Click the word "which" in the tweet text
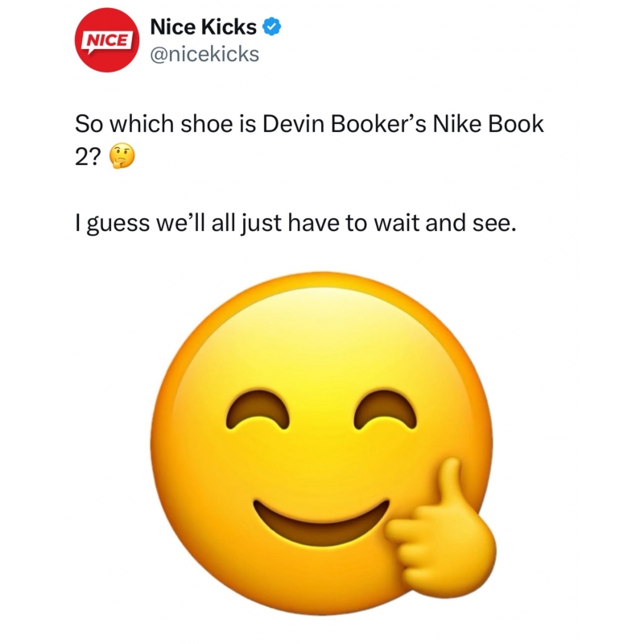This screenshot has width=644, height=644. pyautogui.click(x=142, y=124)
